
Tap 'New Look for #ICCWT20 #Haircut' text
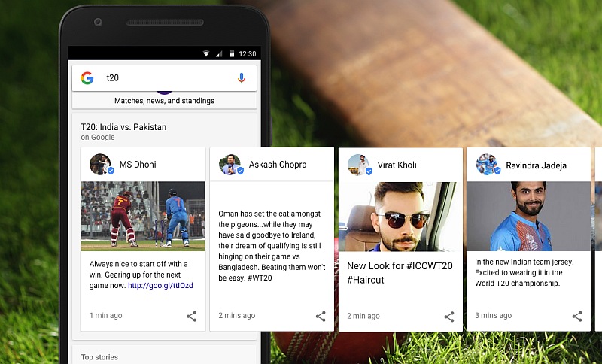pyautogui.click(x=400, y=273)
